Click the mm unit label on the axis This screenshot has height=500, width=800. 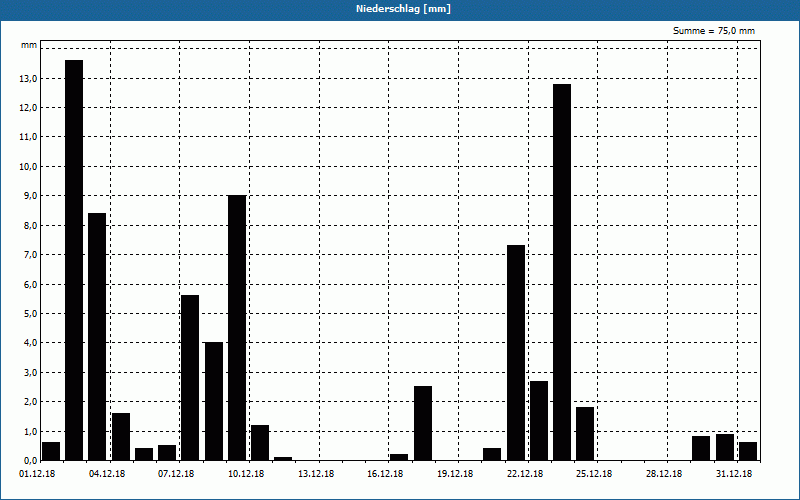(x=29, y=45)
